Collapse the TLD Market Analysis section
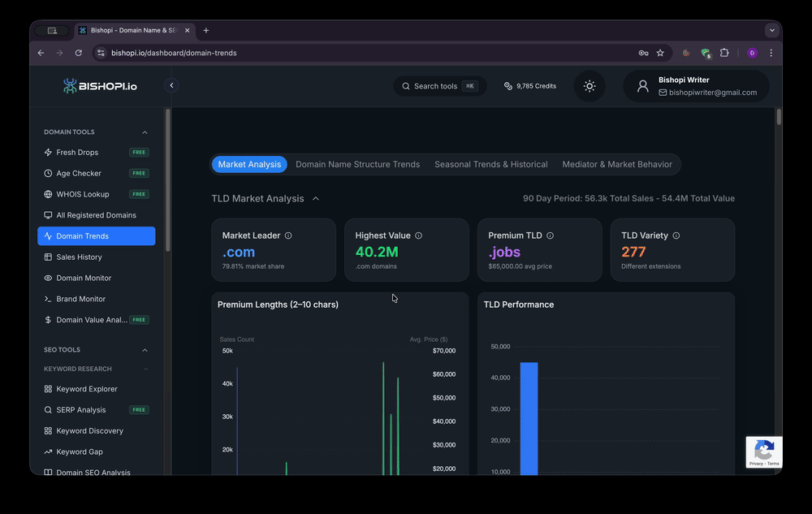This screenshot has height=514, width=812. [316, 198]
